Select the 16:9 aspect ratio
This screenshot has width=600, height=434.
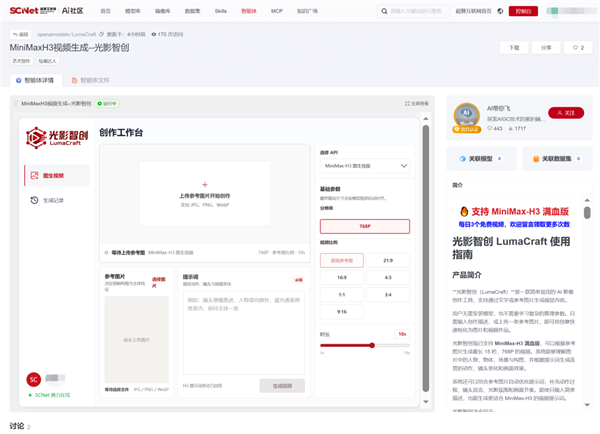tap(342, 277)
